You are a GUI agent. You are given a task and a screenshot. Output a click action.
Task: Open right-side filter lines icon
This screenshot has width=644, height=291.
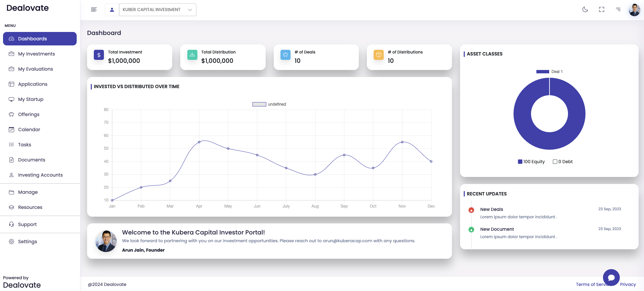click(618, 9)
